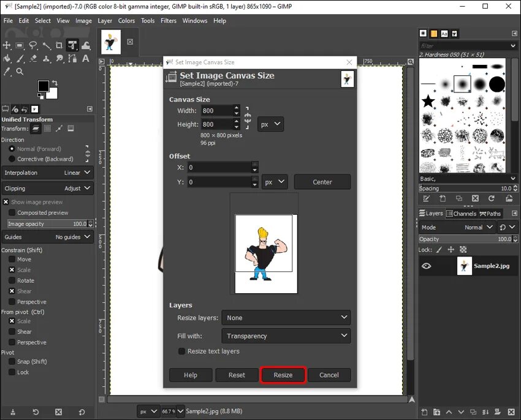The width and height of the screenshot is (521, 420).
Task: Select the Fuzzy Select magic wand tool
Action: (46, 45)
